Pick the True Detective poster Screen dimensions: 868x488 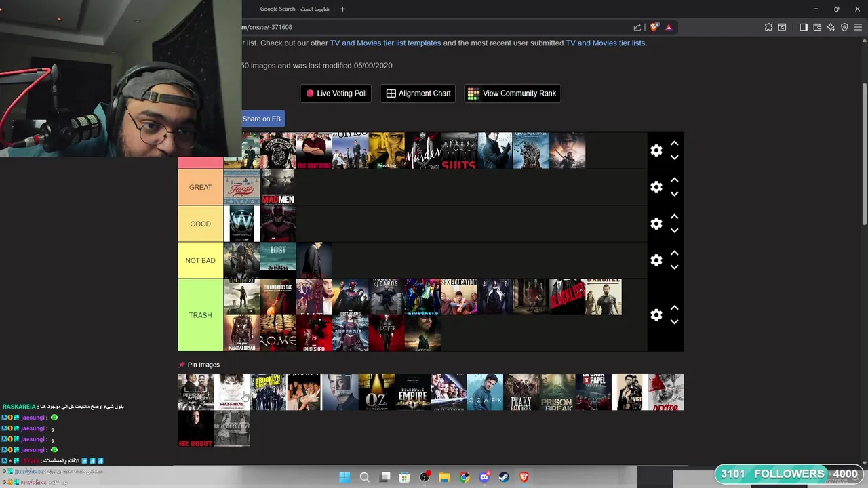231,428
